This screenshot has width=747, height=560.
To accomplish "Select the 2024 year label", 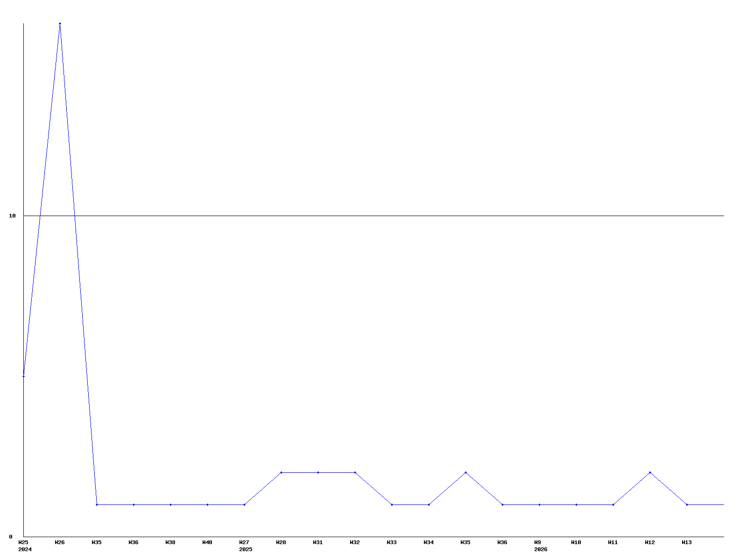I will tap(25, 549).
